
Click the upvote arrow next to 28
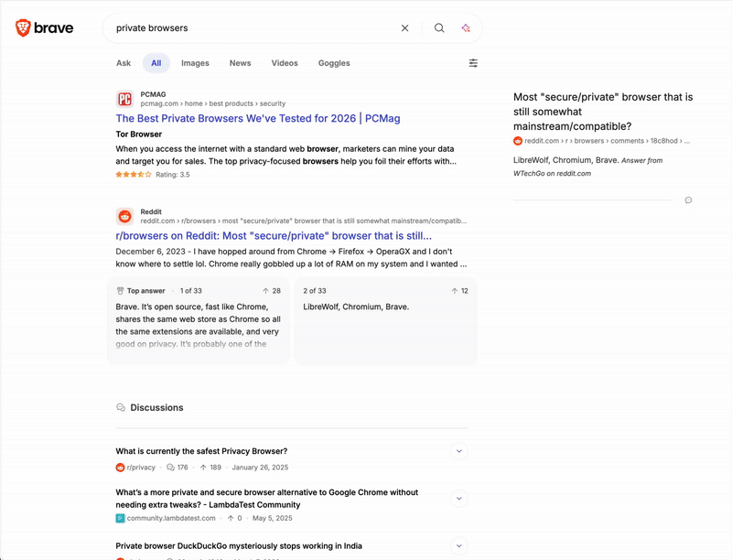click(265, 291)
